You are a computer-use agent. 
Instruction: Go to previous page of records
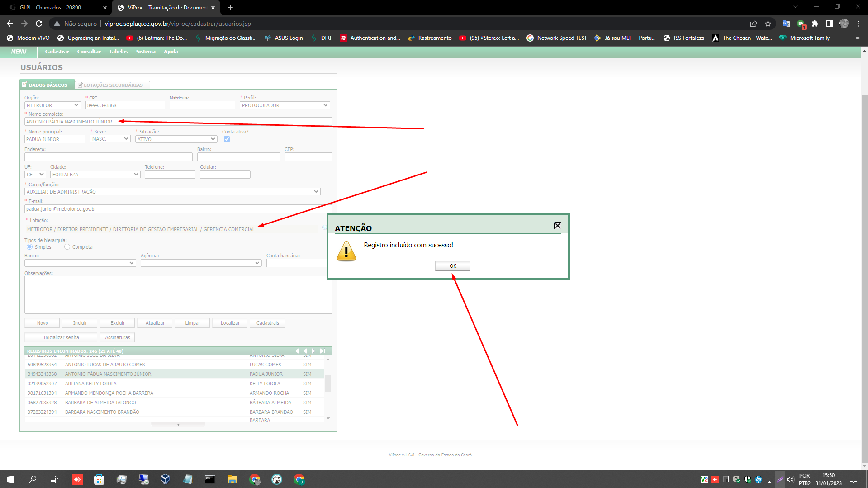(305, 351)
